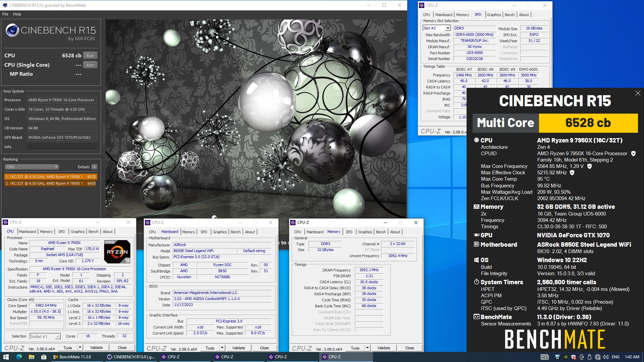Open Tools dropdown arrow in CPU-Z Memory window
Viewport: 644px width, 362px height.
tap(367, 348)
